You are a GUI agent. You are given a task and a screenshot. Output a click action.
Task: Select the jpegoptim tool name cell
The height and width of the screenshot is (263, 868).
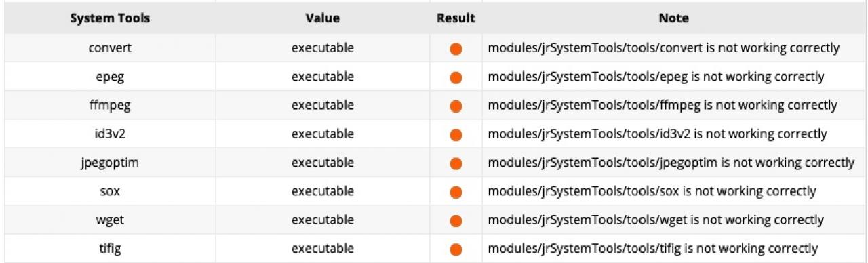coord(110,163)
